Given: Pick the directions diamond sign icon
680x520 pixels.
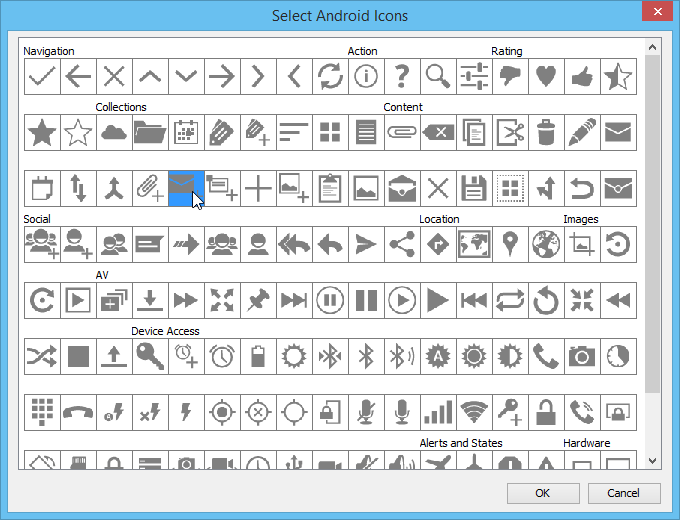Looking at the screenshot, I should coord(438,244).
